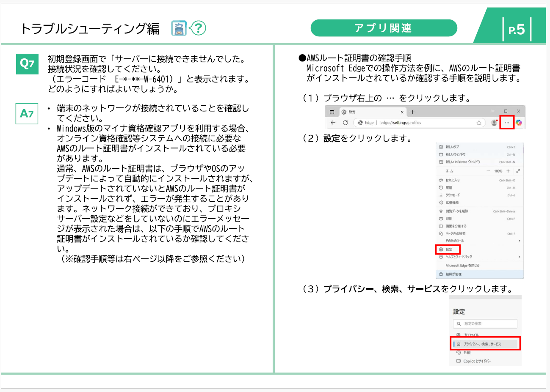550x392 pixels.
Task: Click the Edge back arrow button
Action: [x=333, y=123]
